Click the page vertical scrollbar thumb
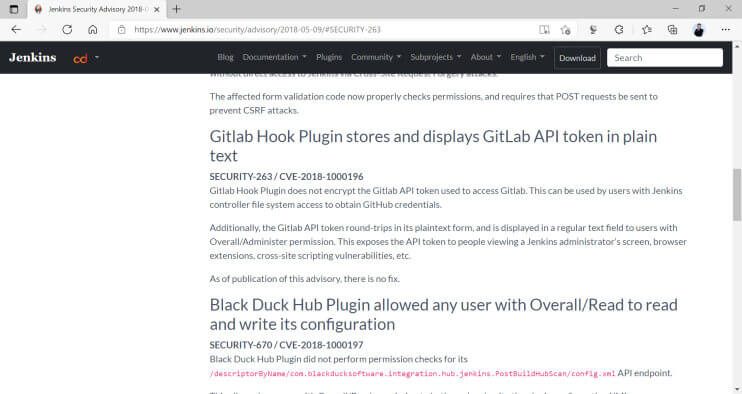This screenshot has height=394, width=742. (737, 194)
